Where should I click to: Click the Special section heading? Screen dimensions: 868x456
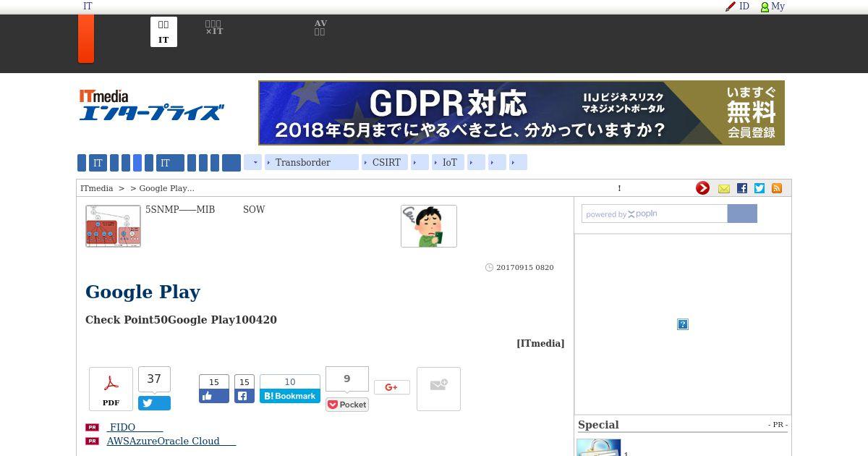(598, 425)
